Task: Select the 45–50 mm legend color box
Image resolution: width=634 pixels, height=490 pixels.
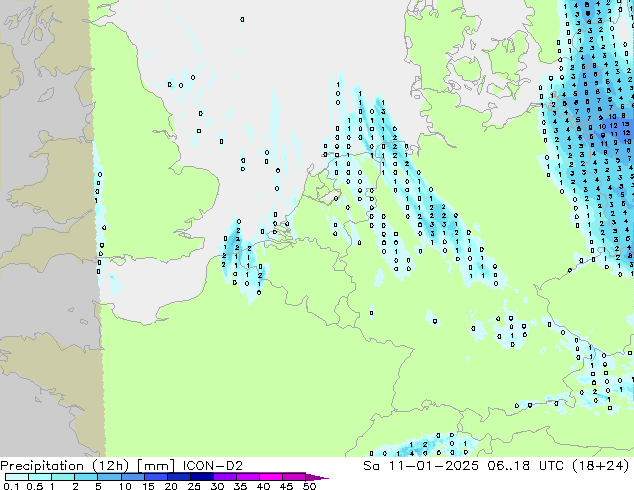Action: 294,477
